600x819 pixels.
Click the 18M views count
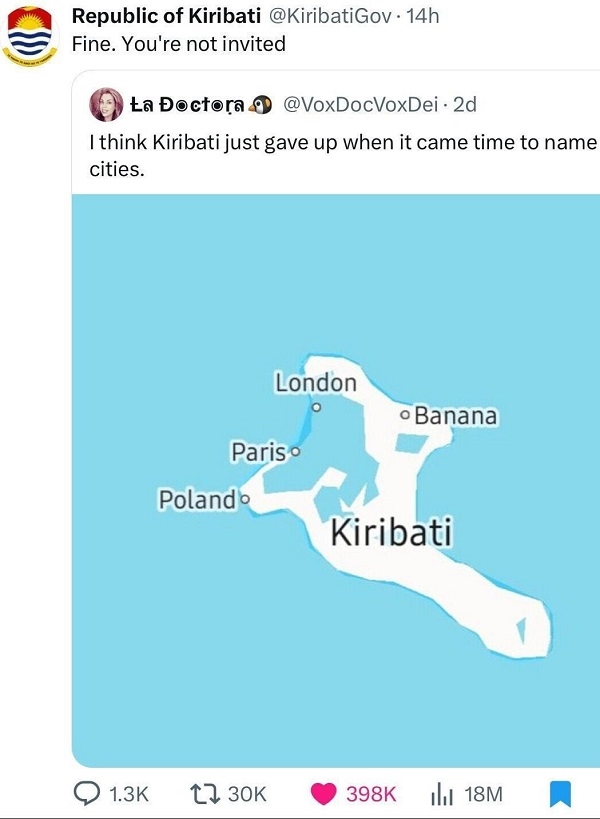[x=485, y=793]
